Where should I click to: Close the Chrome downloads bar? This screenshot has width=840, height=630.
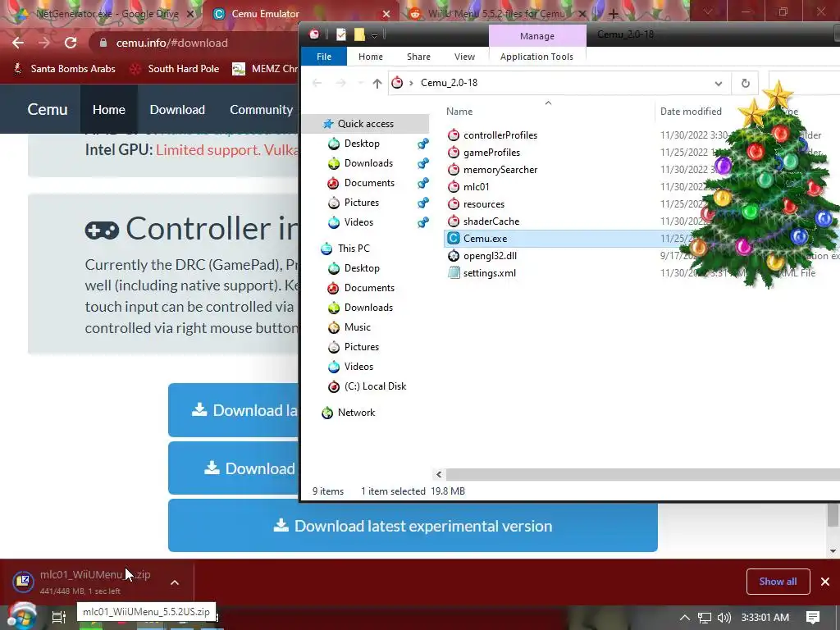point(825,582)
